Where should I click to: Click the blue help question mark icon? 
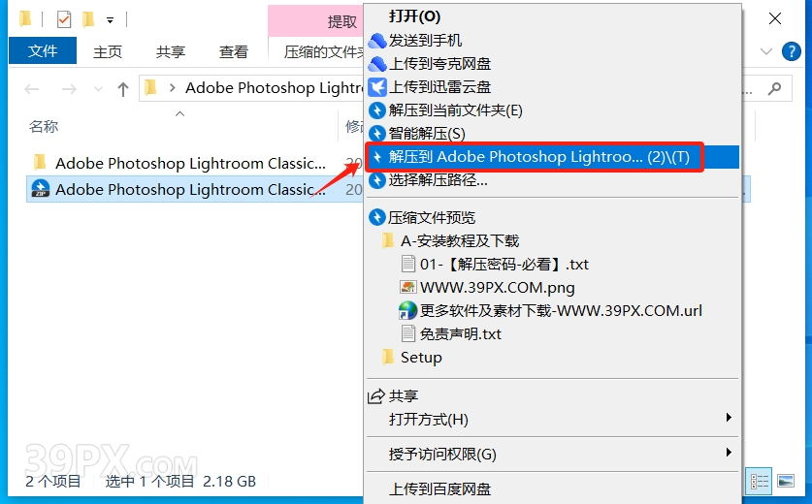click(x=791, y=51)
